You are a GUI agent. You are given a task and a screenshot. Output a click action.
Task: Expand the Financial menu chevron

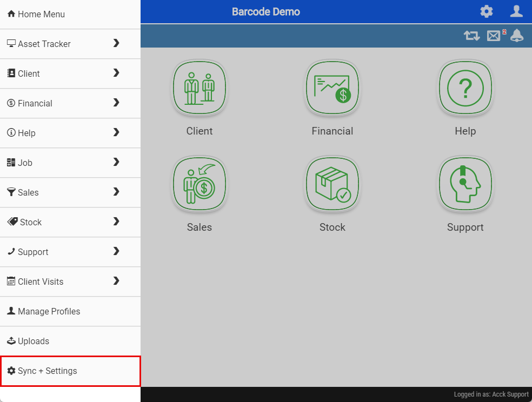coord(116,102)
